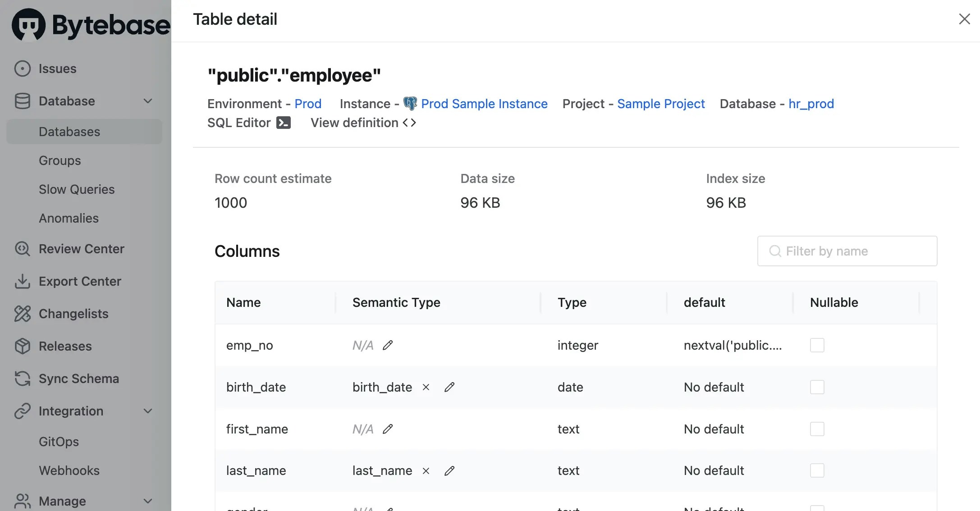The width and height of the screenshot is (980, 511).
Task: Click View definition code brackets icon
Action: [x=409, y=123]
